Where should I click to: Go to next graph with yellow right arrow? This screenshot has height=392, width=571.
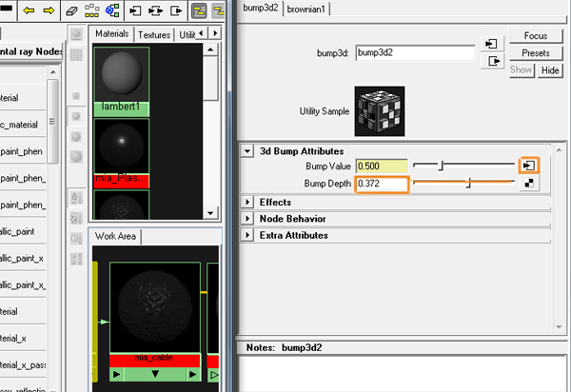[49, 10]
